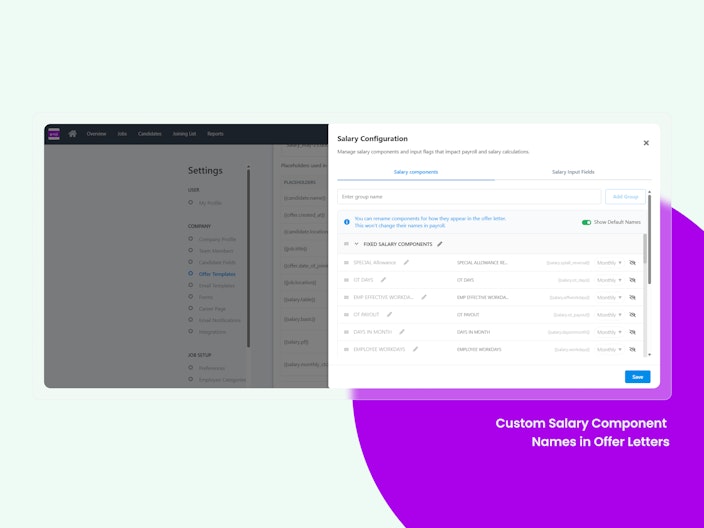Switch to Salary Input Fields tab
The width and height of the screenshot is (704, 528).
[x=573, y=172]
